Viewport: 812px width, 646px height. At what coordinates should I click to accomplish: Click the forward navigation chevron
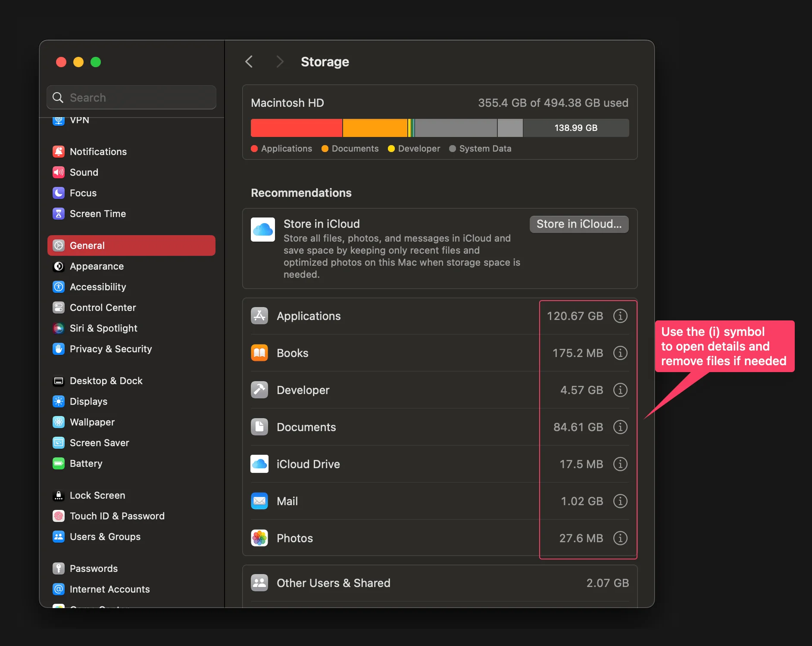point(280,62)
